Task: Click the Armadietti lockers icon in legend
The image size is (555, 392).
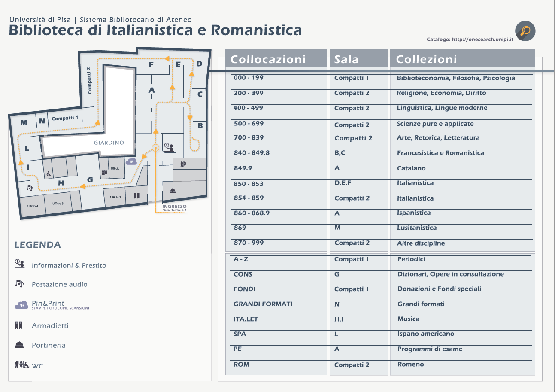Action: tap(18, 325)
